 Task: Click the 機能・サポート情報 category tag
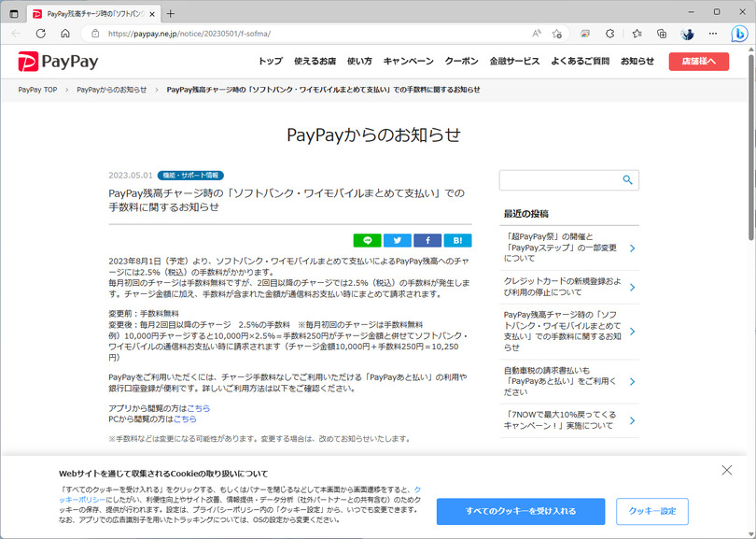click(x=190, y=176)
